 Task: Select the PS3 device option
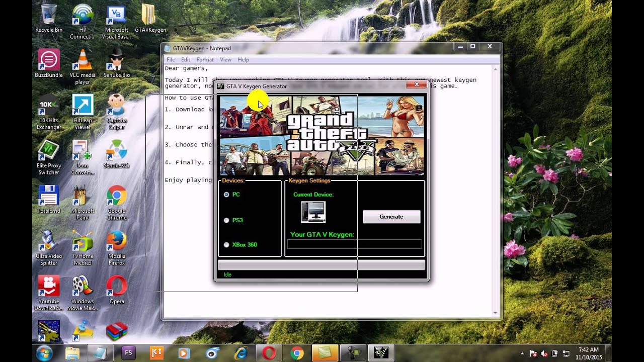click(x=226, y=220)
